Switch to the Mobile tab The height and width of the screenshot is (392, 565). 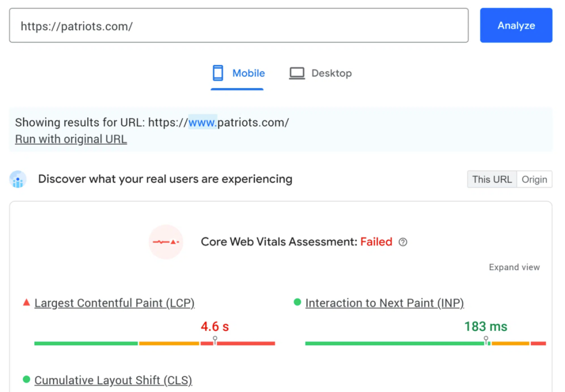pyautogui.click(x=248, y=72)
